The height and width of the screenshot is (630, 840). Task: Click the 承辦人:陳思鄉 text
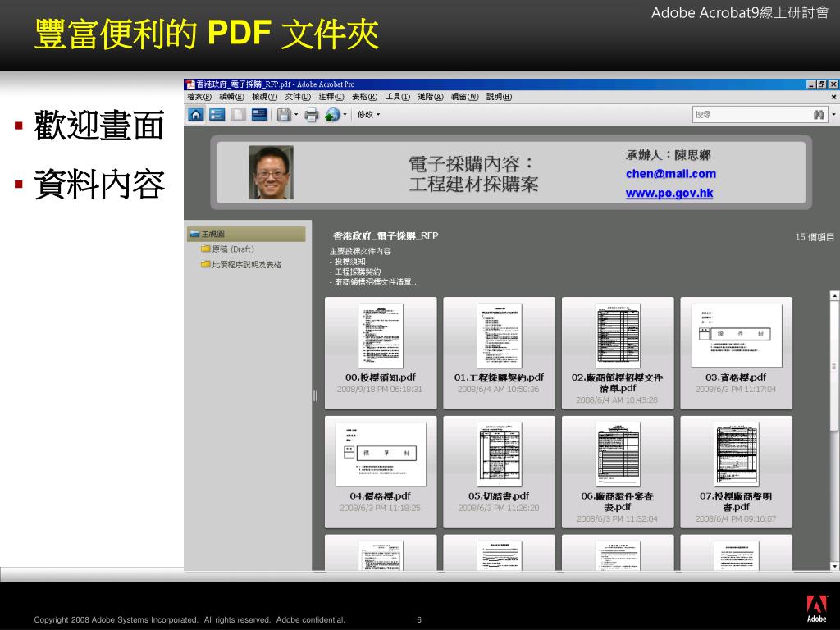668,155
